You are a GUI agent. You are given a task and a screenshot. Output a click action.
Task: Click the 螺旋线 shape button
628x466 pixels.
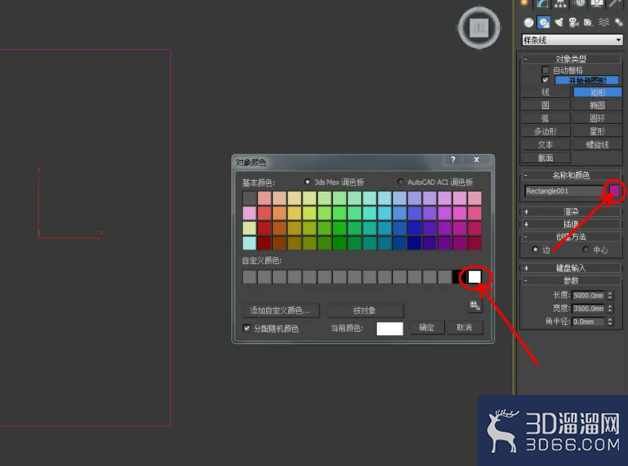(x=597, y=145)
